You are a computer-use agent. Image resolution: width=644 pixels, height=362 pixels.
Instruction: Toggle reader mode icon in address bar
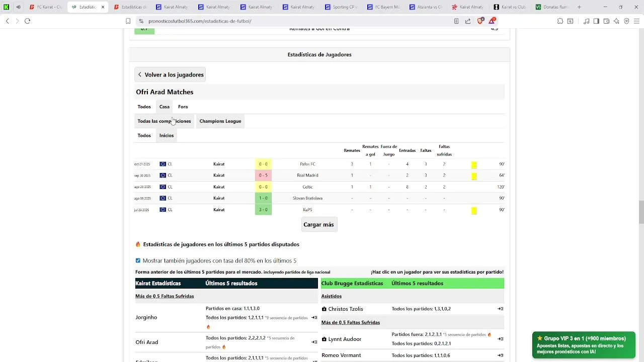click(x=456, y=21)
